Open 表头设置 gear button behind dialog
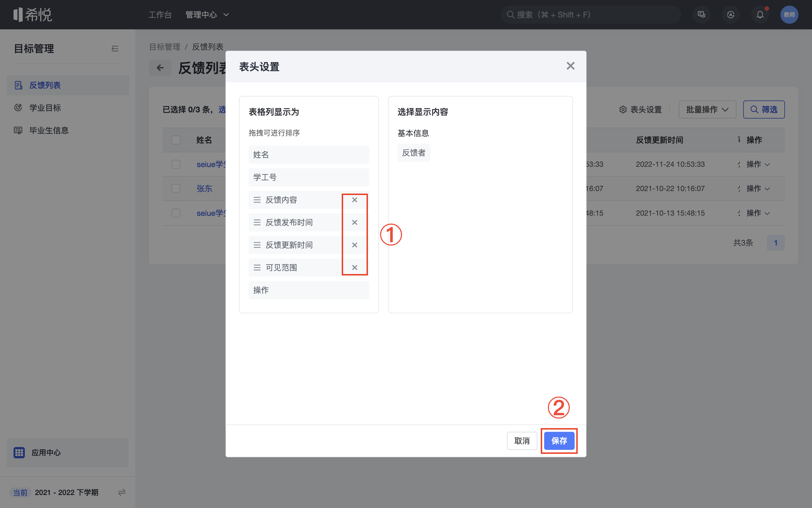812x508 pixels. tap(641, 110)
